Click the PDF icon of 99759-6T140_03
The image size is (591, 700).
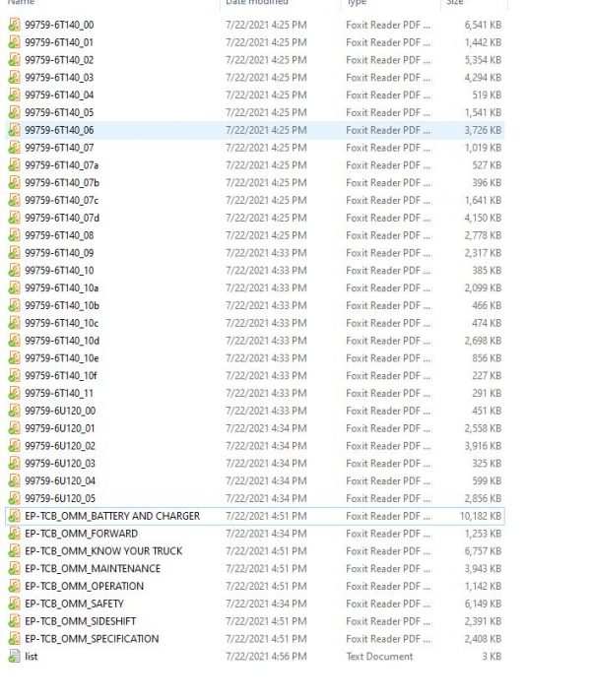pyautogui.click(x=15, y=77)
